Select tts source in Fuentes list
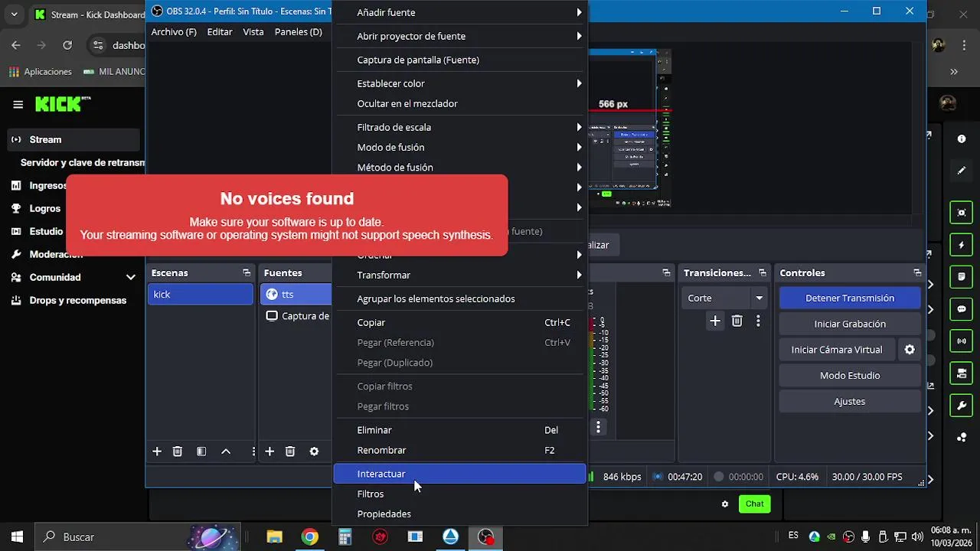 [296, 294]
